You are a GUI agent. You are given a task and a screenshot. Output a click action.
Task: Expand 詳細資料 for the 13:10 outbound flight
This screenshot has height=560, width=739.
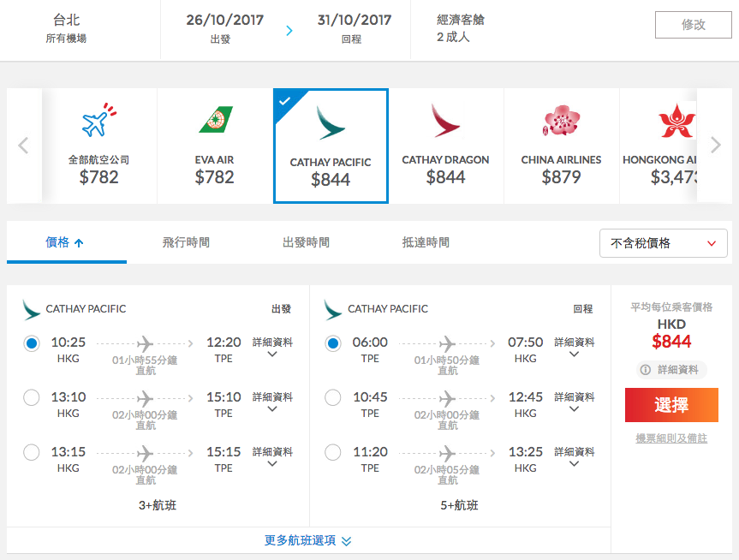(x=272, y=402)
